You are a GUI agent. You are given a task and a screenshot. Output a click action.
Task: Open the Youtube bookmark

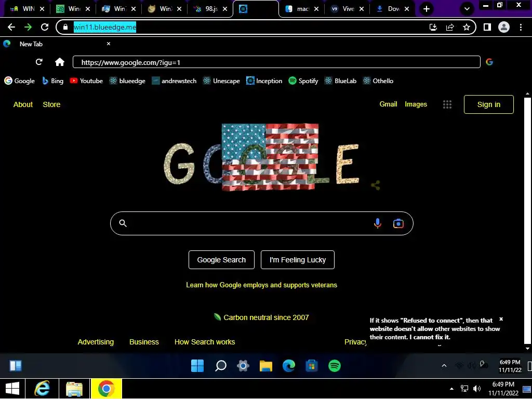(x=86, y=81)
